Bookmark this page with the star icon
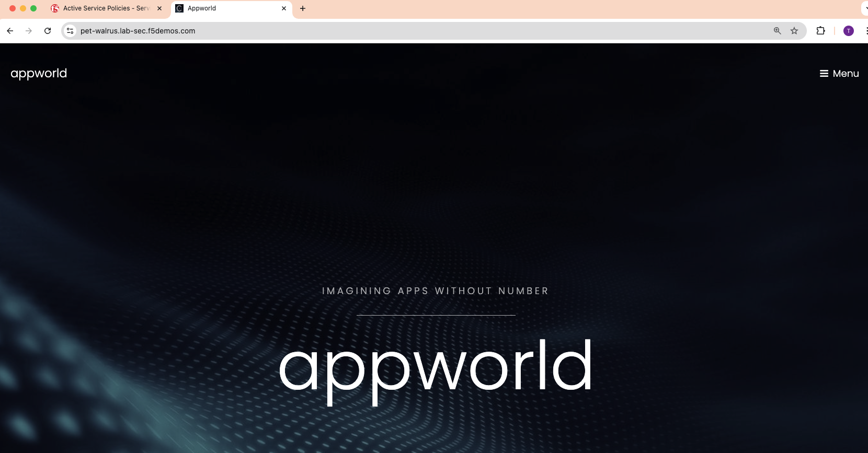This screenshot has height=453, width=868. click(x=794, y=31)
